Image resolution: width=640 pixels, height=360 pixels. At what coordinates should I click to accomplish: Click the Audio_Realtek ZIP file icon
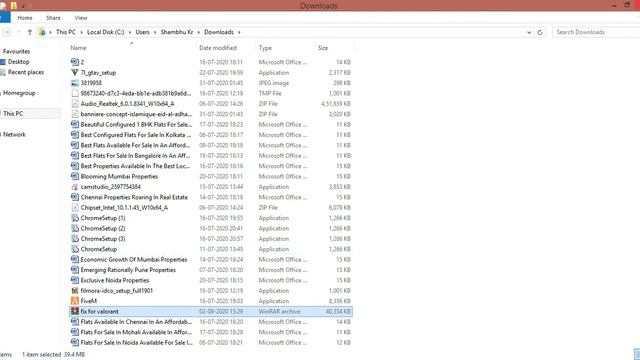coord(75,104)
